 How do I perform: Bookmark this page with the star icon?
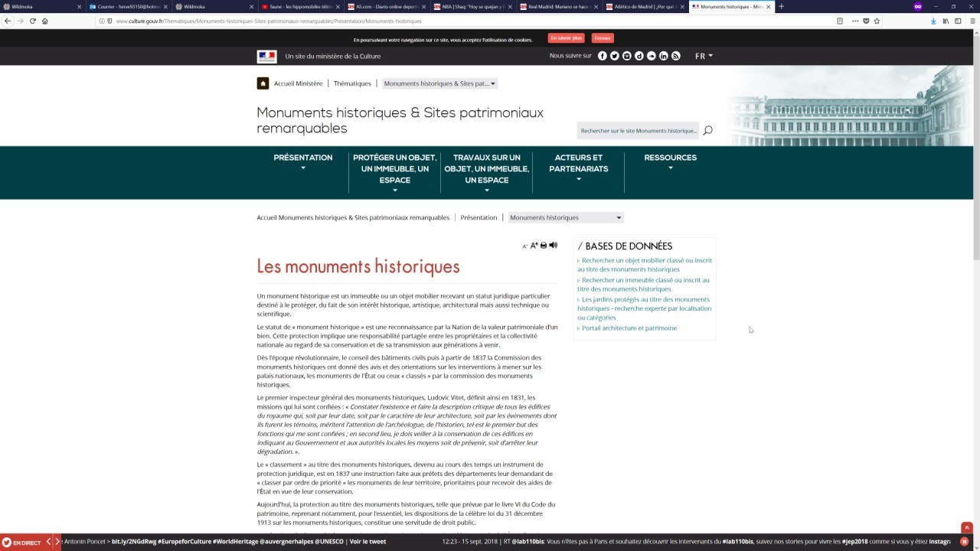click(x=877, y=21)
